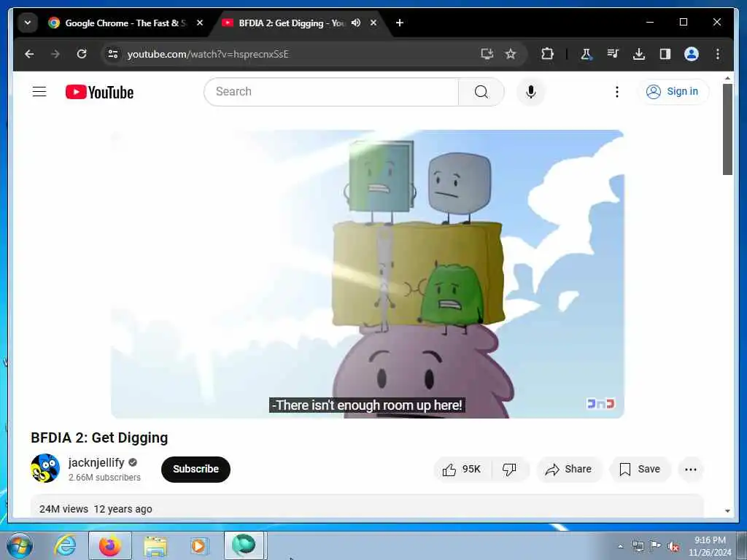Visit the jacknjellify channel name link
This screenshot has height=560, width=747.
[x=96, y=462]
